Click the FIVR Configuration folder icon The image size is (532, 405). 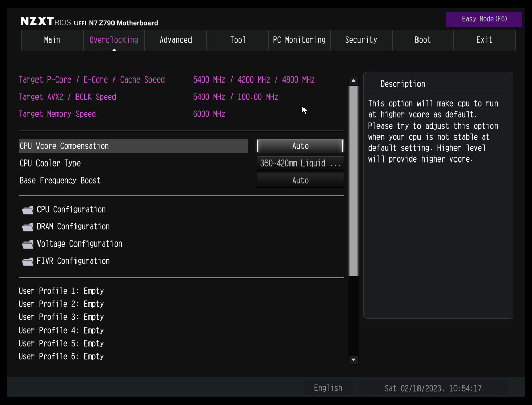pos(28,262)
